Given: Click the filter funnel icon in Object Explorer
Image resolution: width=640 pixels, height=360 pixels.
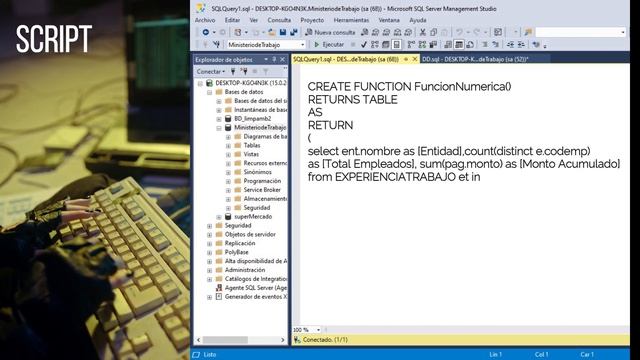Looking at the screenshot, I should [266, 71].
